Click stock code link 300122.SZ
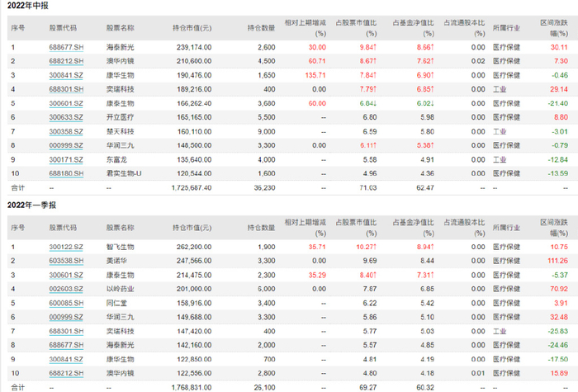 [x=66, y=247]
